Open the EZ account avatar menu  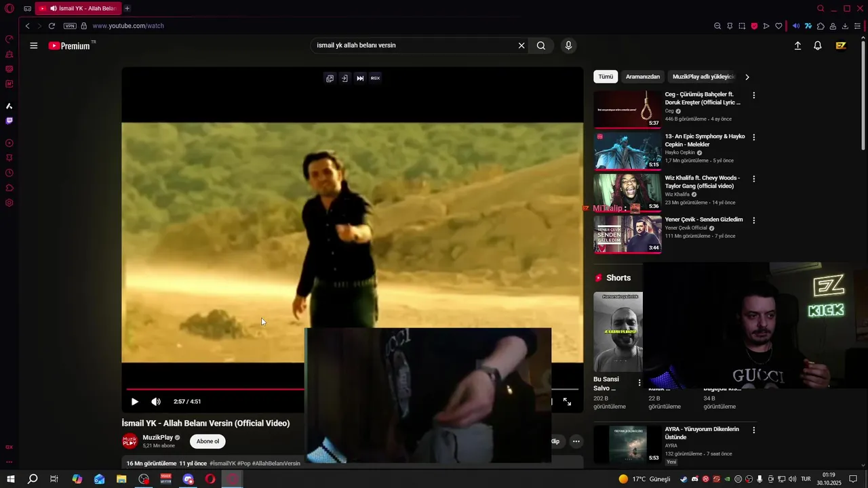(x=841, y=45)
